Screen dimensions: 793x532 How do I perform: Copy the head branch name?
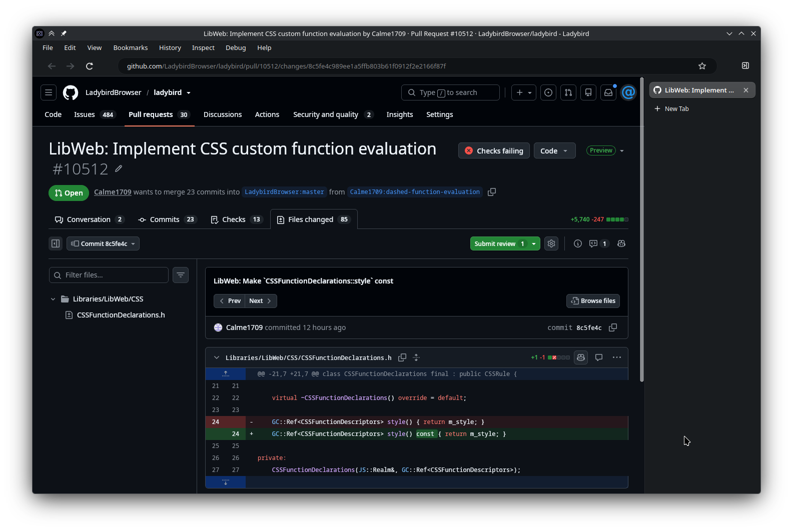click(492, 192)
